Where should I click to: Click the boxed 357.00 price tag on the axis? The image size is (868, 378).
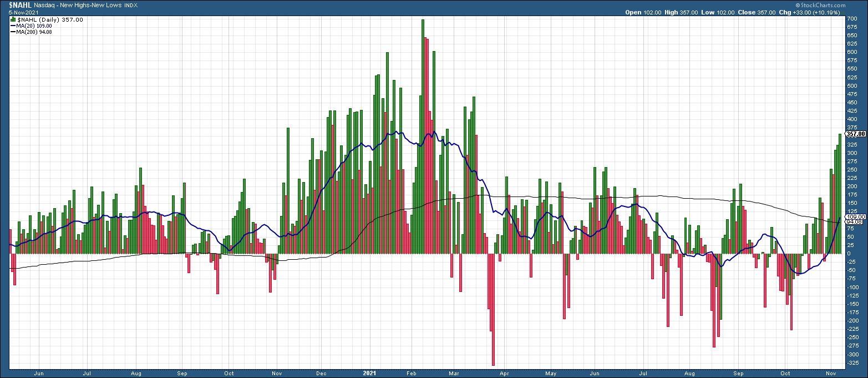click(855, 134)
